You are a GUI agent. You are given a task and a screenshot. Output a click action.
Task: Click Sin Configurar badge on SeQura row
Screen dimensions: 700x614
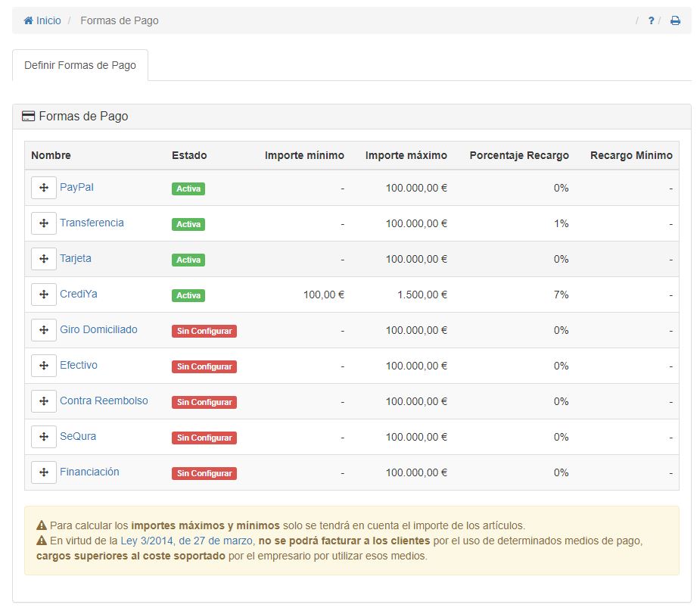click(x=204, y=438)
